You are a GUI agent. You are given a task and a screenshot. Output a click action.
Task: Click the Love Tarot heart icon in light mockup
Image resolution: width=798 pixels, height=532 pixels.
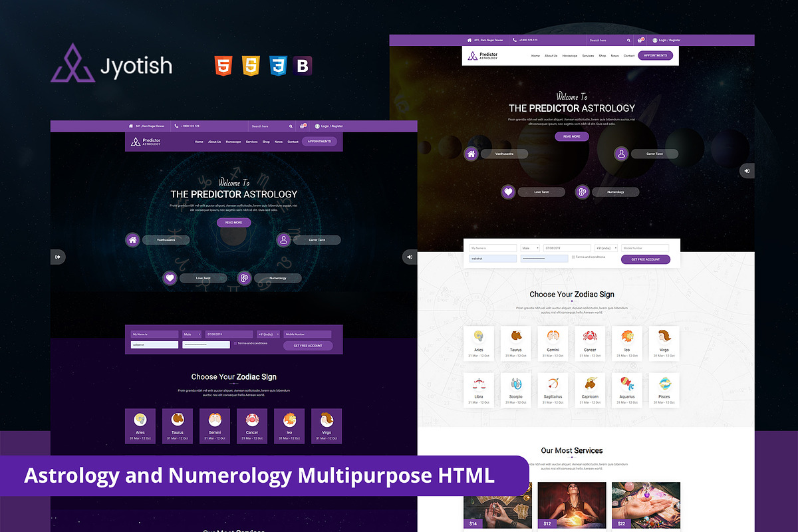(508, 192)
